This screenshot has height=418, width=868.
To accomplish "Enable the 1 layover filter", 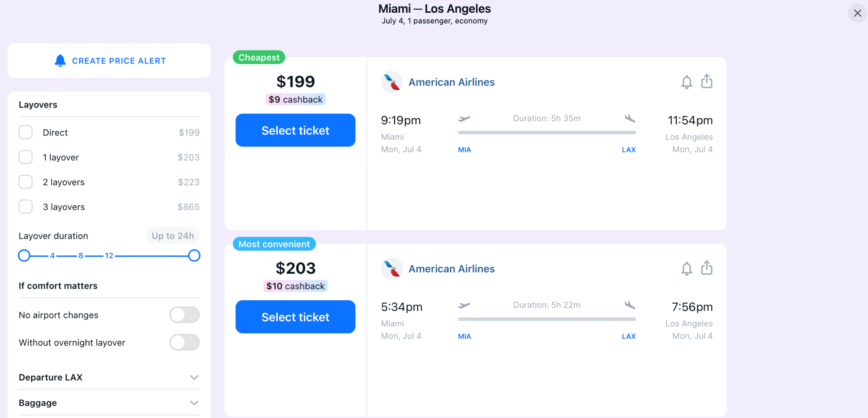I will tap(25, 157).
